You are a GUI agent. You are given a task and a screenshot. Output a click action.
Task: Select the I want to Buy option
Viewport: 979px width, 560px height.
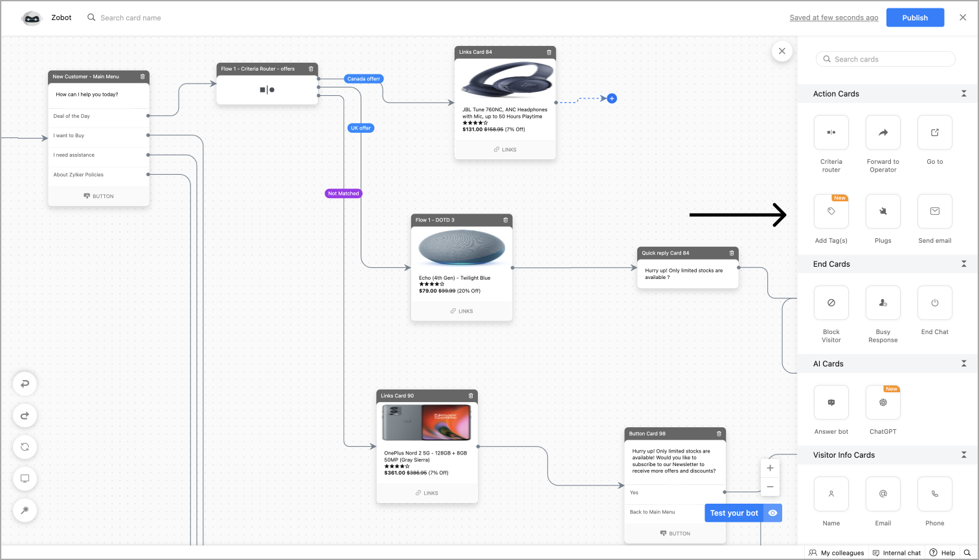(98, 136)
